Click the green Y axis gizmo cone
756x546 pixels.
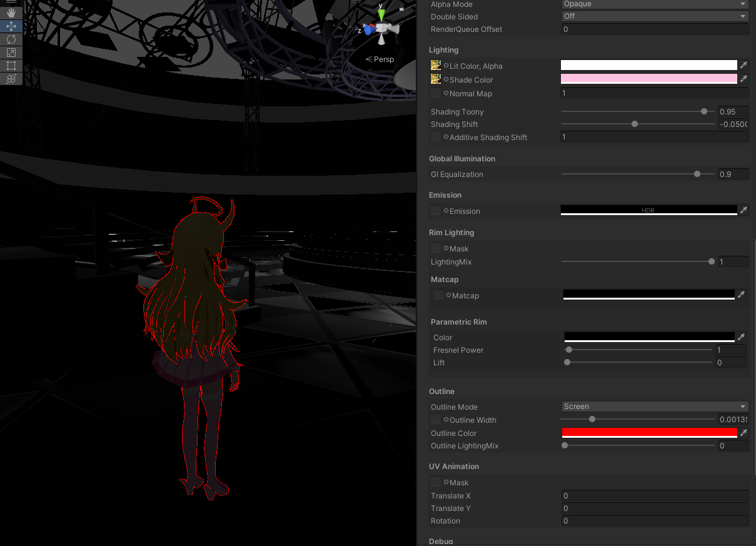point(381,14)
